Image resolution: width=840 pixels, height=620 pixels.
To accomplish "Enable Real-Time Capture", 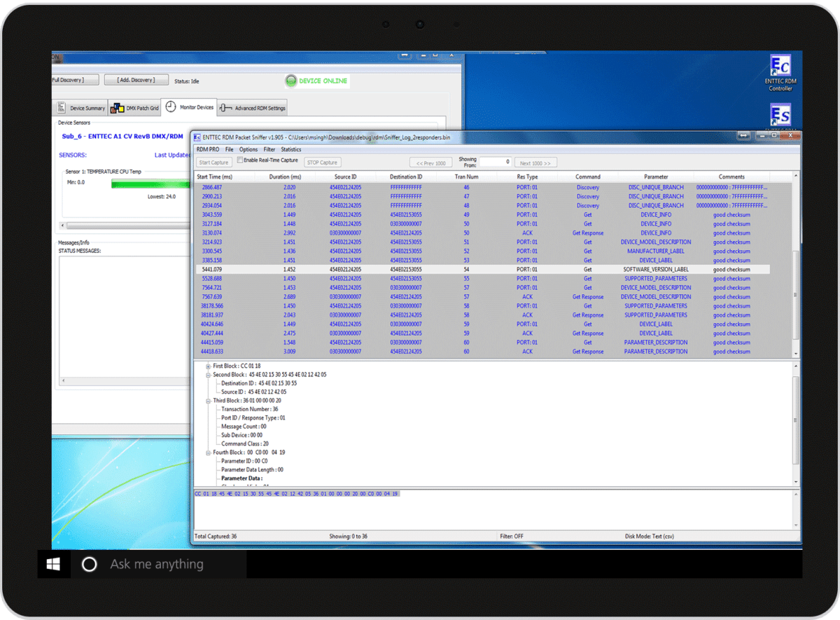I will [x=239, y=161].
